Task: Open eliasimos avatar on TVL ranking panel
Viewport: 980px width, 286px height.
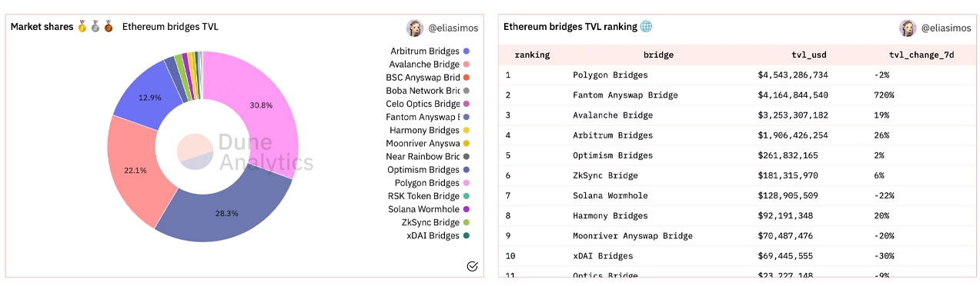Action: (908, 28)
